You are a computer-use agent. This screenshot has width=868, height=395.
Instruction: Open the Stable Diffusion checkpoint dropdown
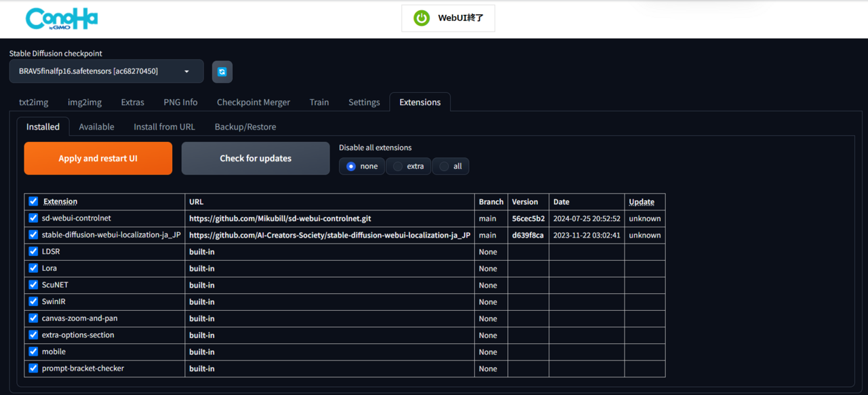[106, 71]
